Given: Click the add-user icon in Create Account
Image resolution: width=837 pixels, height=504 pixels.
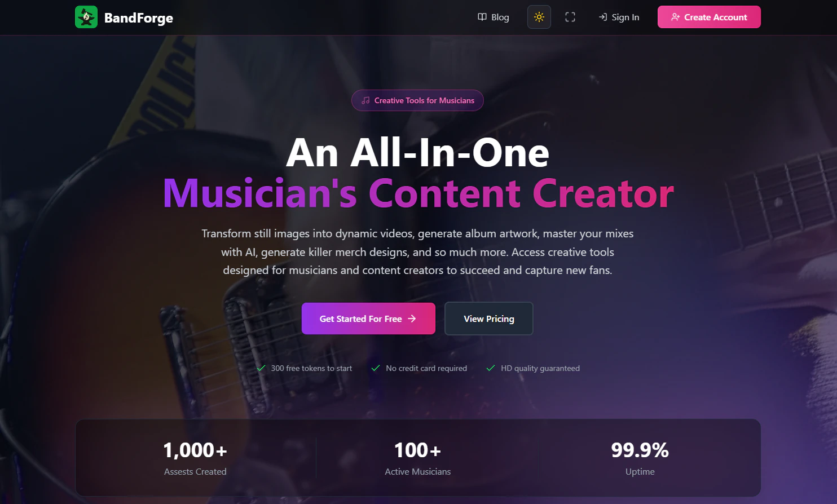Looking at the screenshot, I should [675, 17].
